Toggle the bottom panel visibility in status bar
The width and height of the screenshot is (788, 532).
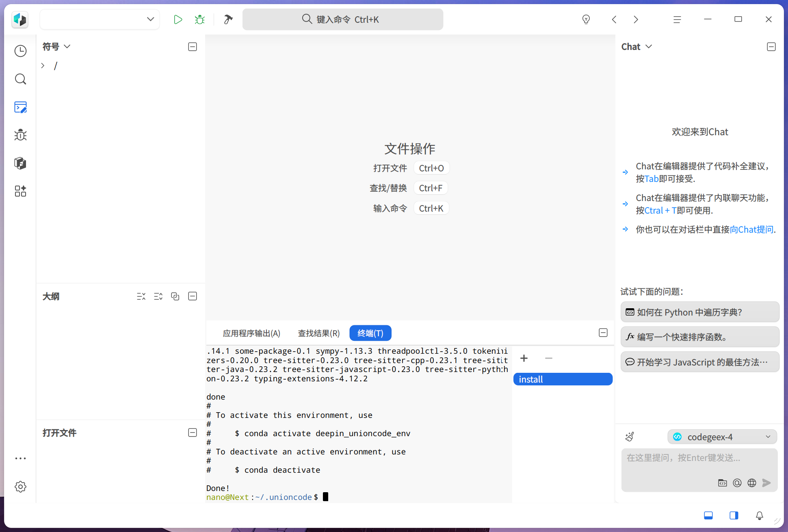(x=708, y=516)
